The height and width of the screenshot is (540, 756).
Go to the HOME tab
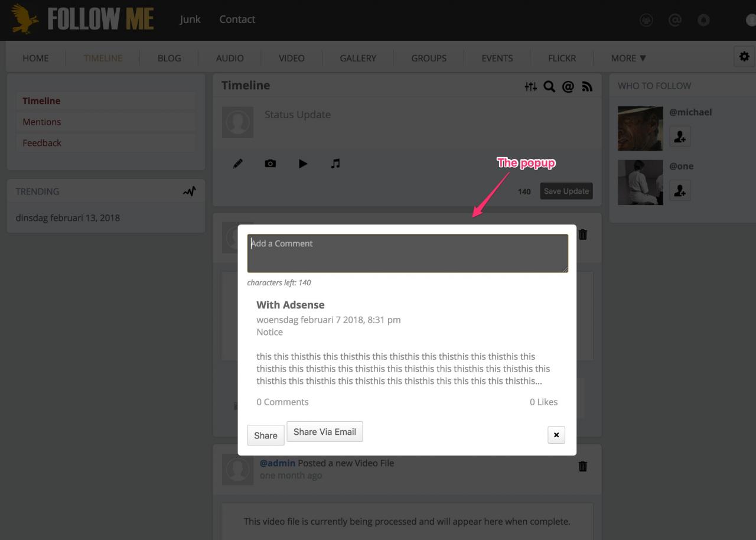pos(35,58)
